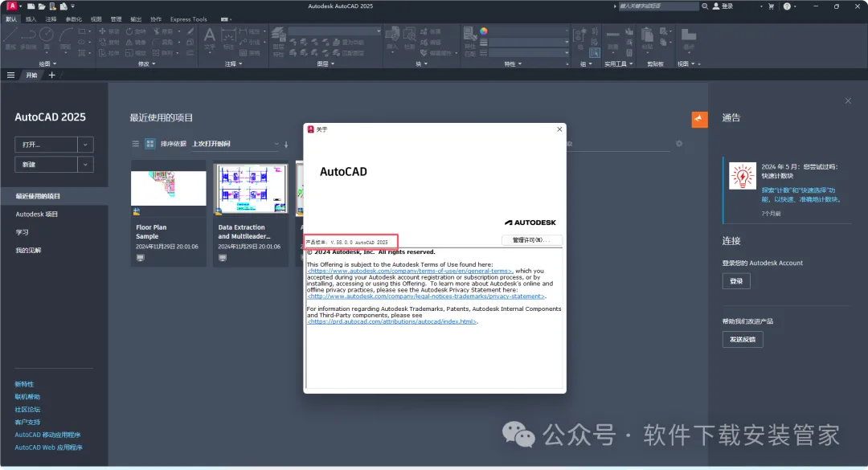Click the object color wheel swatch

483,31
